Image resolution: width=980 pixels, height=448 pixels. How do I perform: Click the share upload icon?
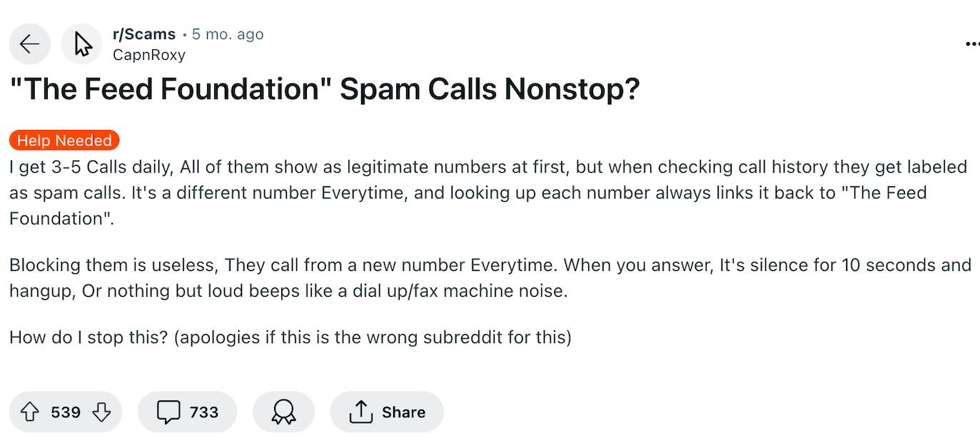[362, 412]
